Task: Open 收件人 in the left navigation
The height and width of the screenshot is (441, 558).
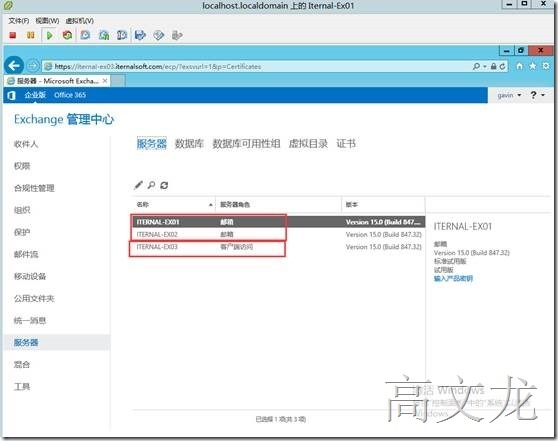Action: pos(26,144)
